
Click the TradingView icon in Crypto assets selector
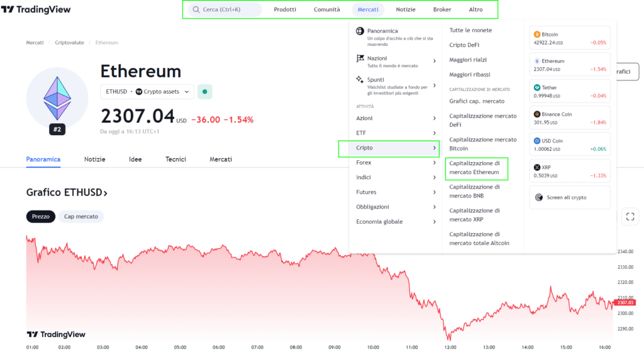point(139,92)
